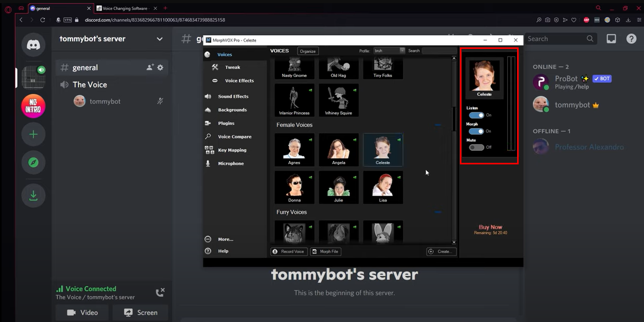644x322 pixels.
Task: Select the NO INTRO server icon
Action: pos(33,107)
